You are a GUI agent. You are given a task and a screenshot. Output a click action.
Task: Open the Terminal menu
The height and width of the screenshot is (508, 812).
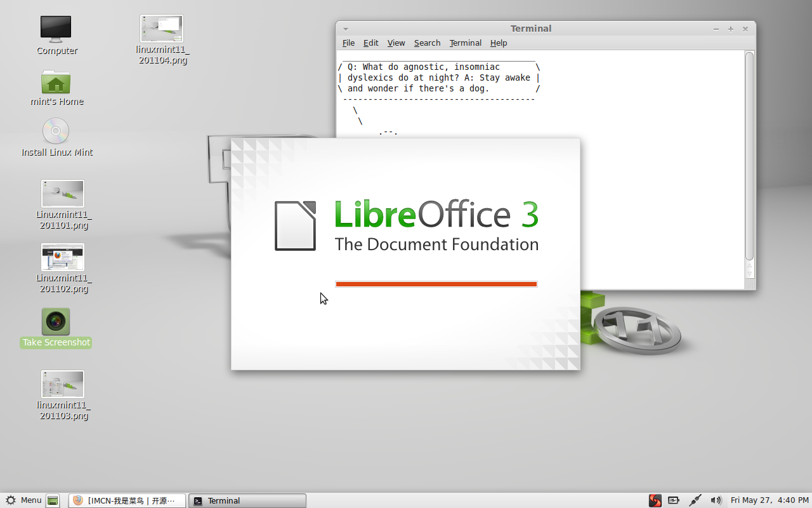click(465, 43)
